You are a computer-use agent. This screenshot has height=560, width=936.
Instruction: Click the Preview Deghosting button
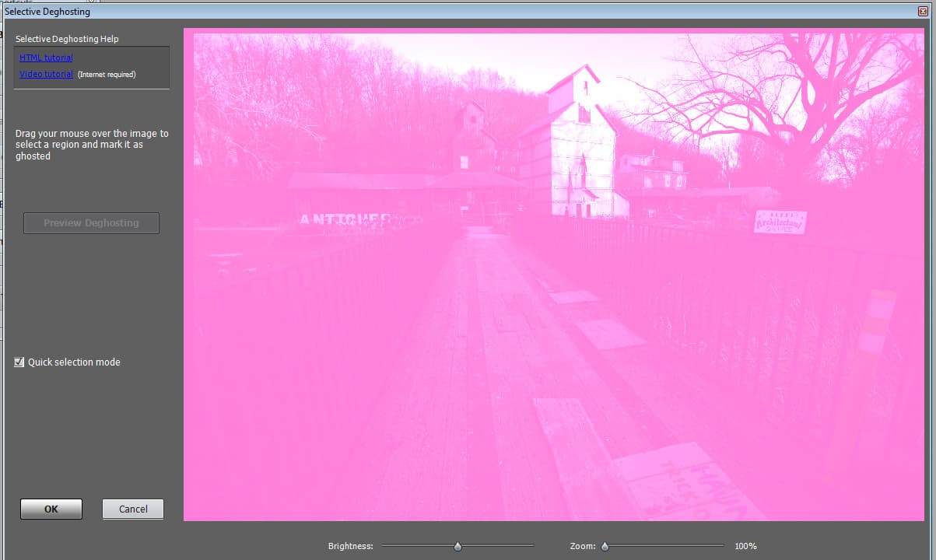(91, 222)
